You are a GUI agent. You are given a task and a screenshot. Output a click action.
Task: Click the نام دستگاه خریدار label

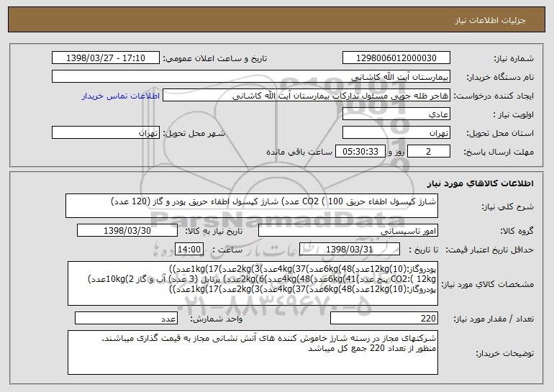500,78
